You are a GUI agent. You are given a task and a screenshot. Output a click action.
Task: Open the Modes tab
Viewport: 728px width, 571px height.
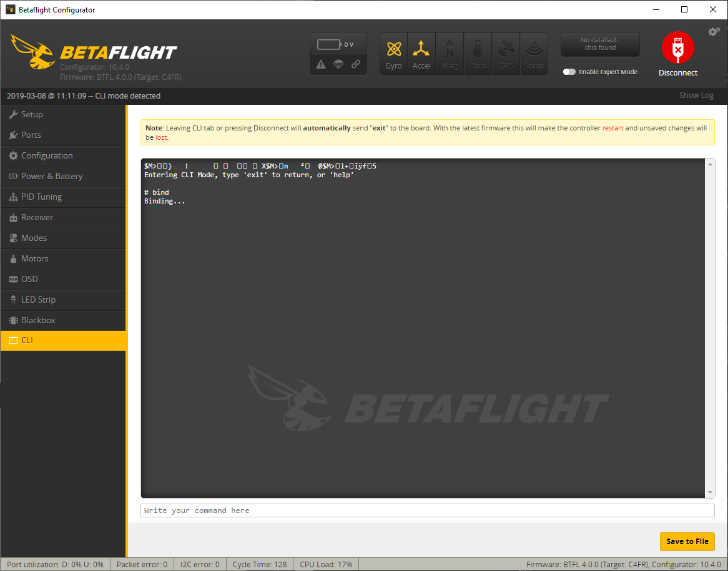63,238
